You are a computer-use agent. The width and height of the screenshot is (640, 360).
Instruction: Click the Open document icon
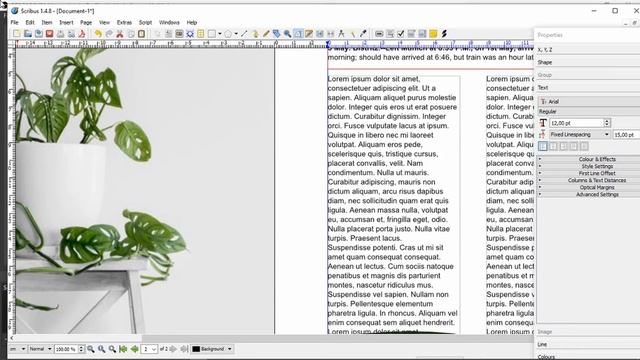(x=28, y=33)
